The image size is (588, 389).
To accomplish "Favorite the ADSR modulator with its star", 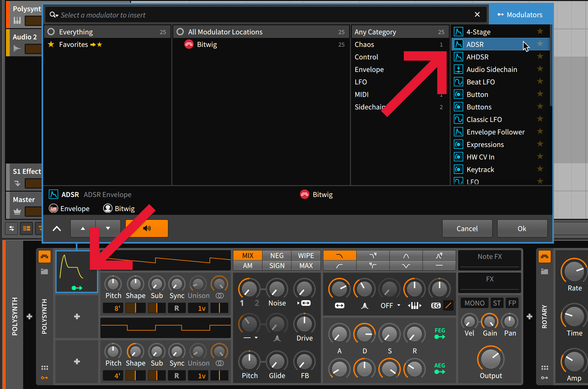I will 540,44.
